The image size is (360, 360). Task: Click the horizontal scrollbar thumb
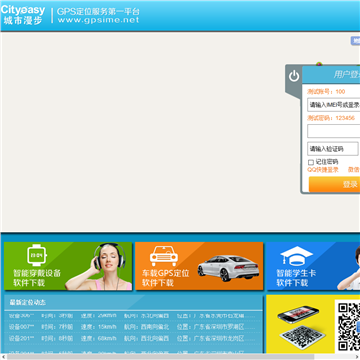pyautogui.click(x=160, y=357)
